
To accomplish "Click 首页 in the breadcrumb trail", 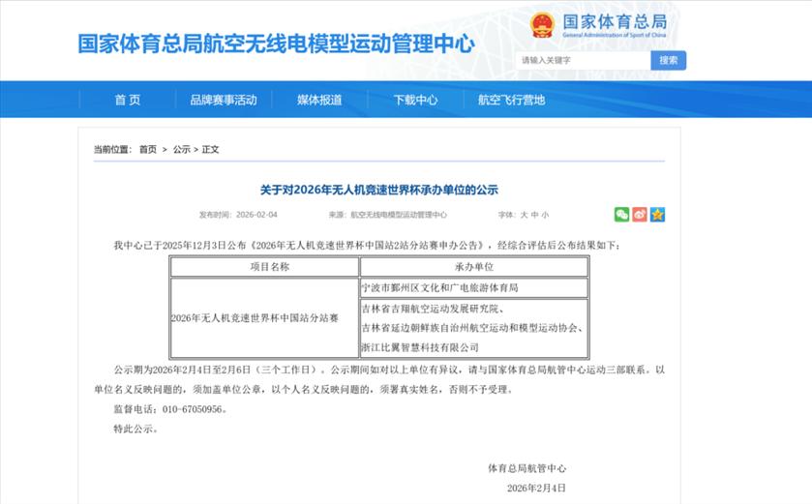I will coord(147,149).
